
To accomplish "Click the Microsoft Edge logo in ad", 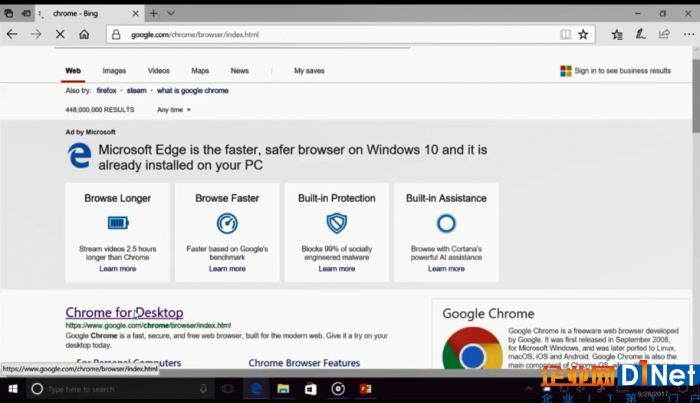I will pyautogui.click(x=80, y=155).
